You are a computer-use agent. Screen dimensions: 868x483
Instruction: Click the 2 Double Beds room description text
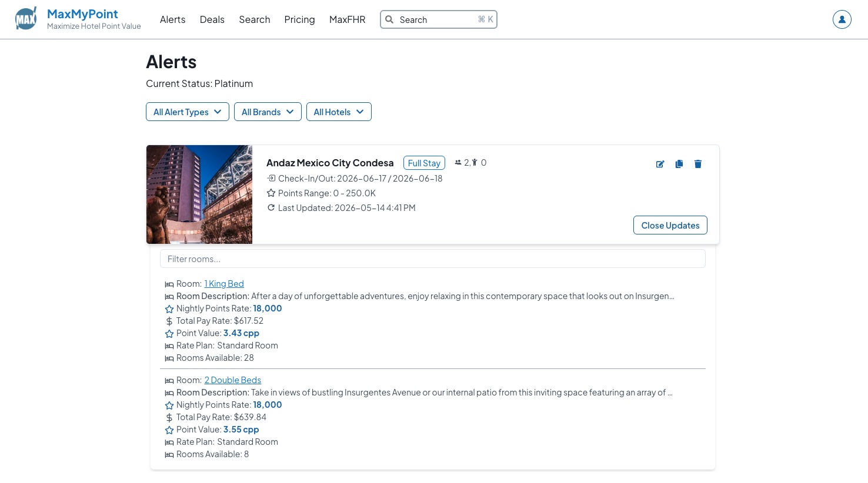pyautogui.click(x=425, y=393)
